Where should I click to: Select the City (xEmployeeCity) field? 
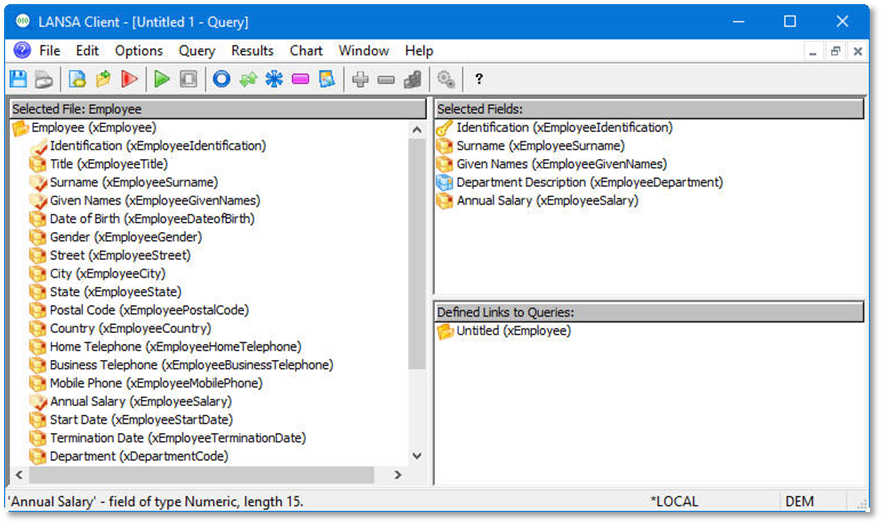(x=107, y=274)
